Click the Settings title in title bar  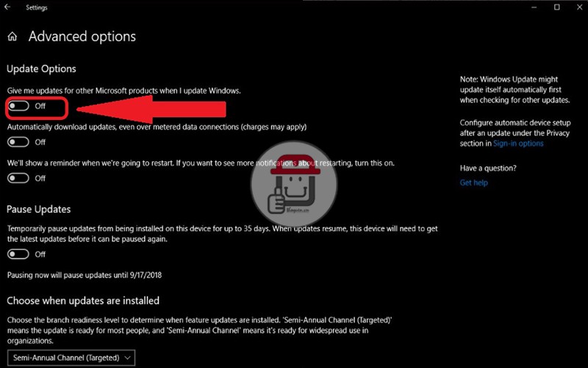click(x=36, y=7)
